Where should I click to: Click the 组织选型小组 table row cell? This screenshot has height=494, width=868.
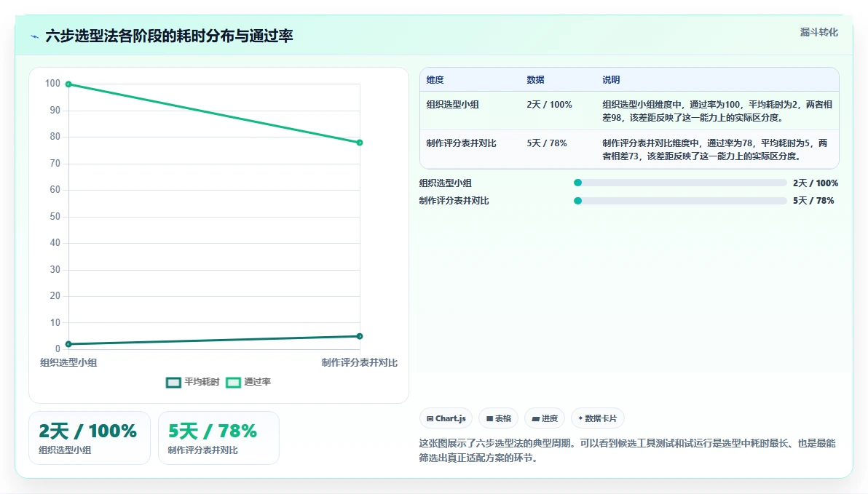pos(452,105)
